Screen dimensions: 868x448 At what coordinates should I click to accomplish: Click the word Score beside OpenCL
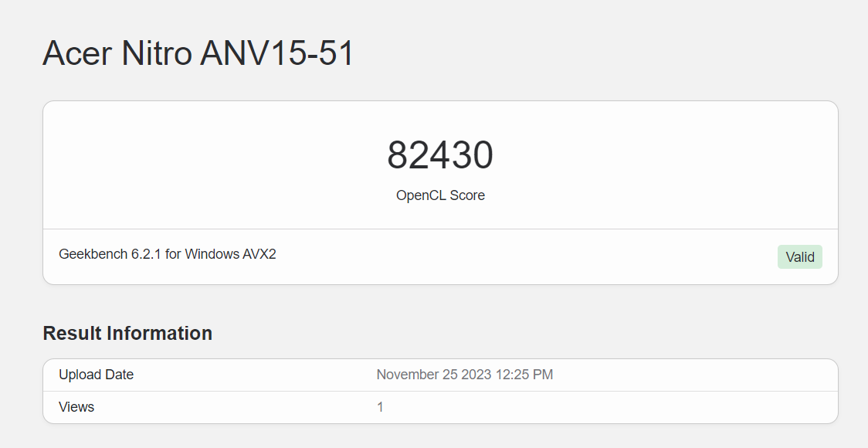[467, 195]
